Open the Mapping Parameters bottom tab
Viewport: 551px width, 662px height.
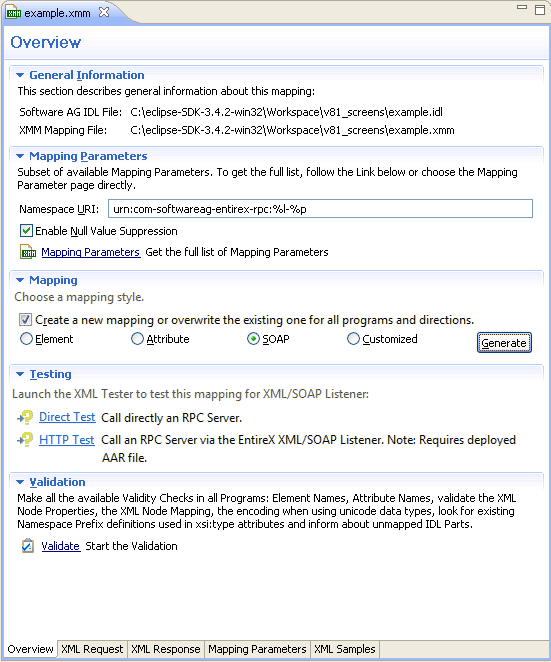[x=257, y=649]
